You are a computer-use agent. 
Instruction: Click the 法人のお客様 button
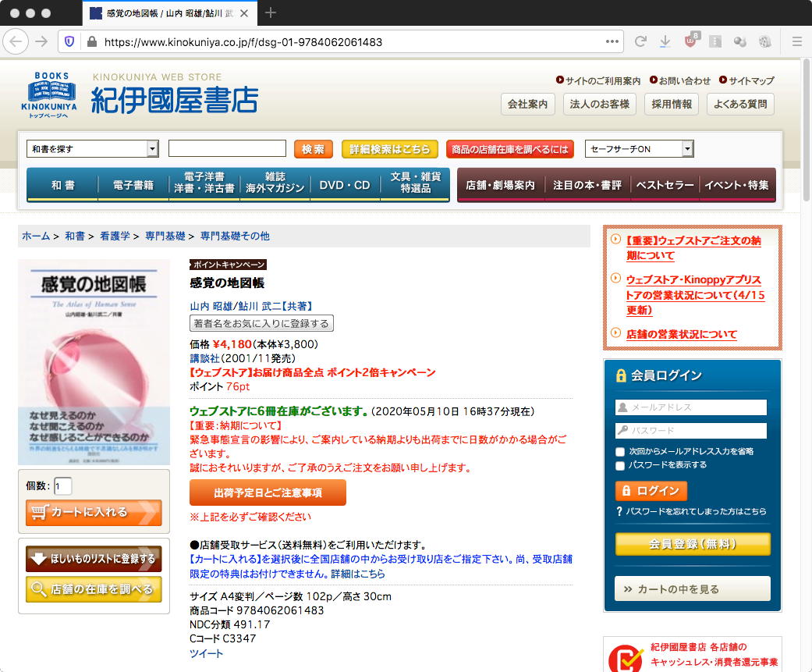(600, 104)
